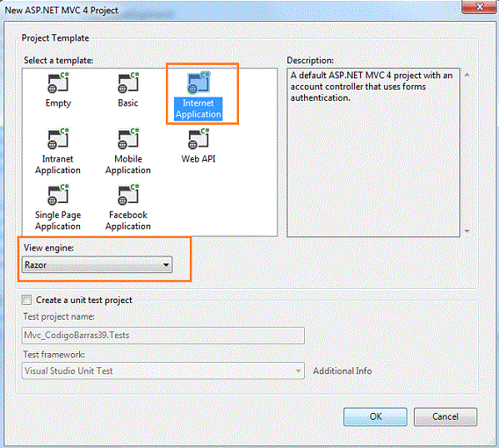Expand the Test framework dropdown
Screen dimensions: 499x448
pos(163,371)
